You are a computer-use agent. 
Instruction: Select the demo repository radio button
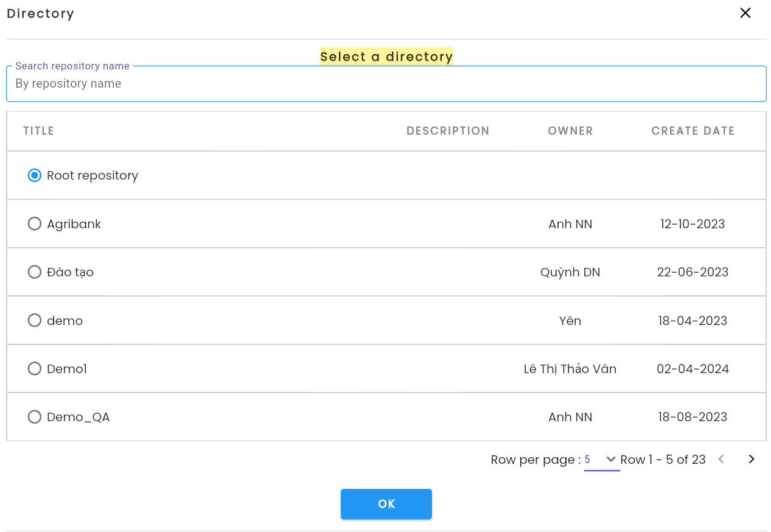(35, 321)
